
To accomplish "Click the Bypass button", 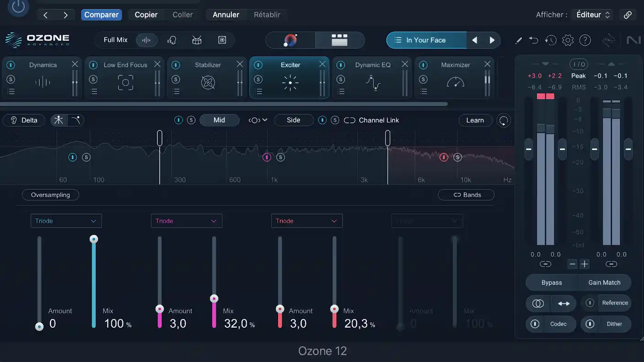I will (x=552, y=282).
